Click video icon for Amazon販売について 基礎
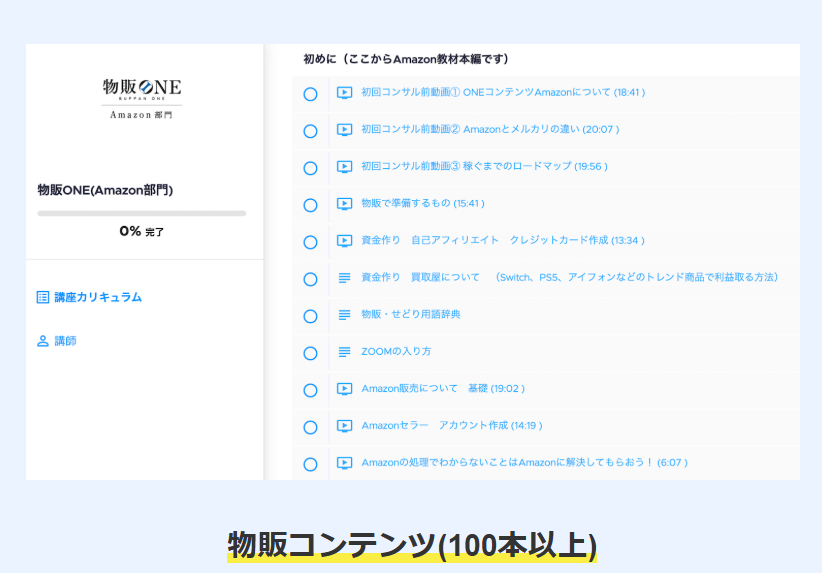822x573 pixels. (x=344, y=389)
